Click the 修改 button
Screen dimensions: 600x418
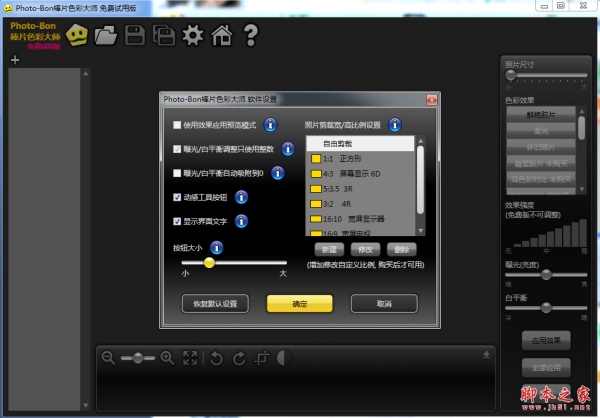pyautogui.click(x=365, y=250)
